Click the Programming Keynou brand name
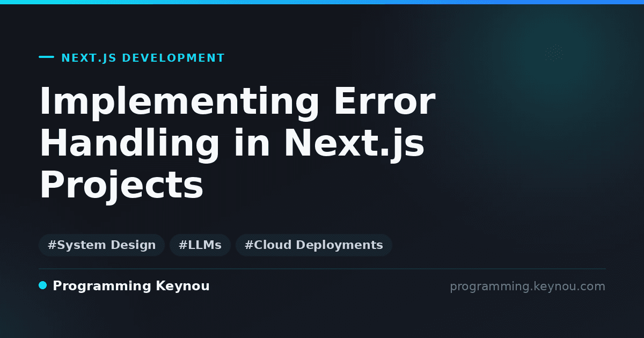The width and height of the screenshot is (644, 338). tap(131, 286)
